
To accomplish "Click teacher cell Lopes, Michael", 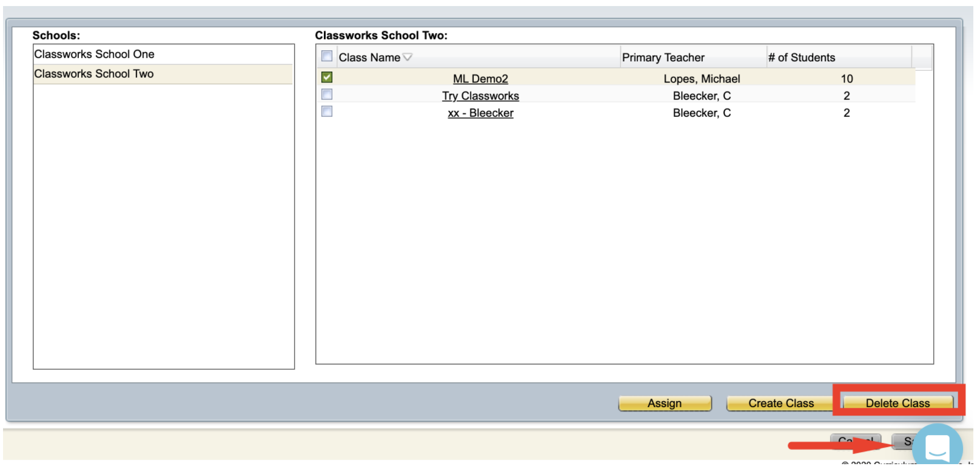I will 702,79.
